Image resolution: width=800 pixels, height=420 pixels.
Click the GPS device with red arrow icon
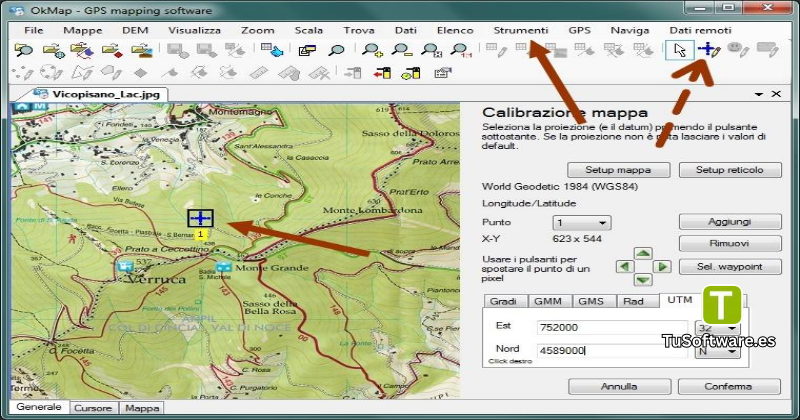point(382,73)
